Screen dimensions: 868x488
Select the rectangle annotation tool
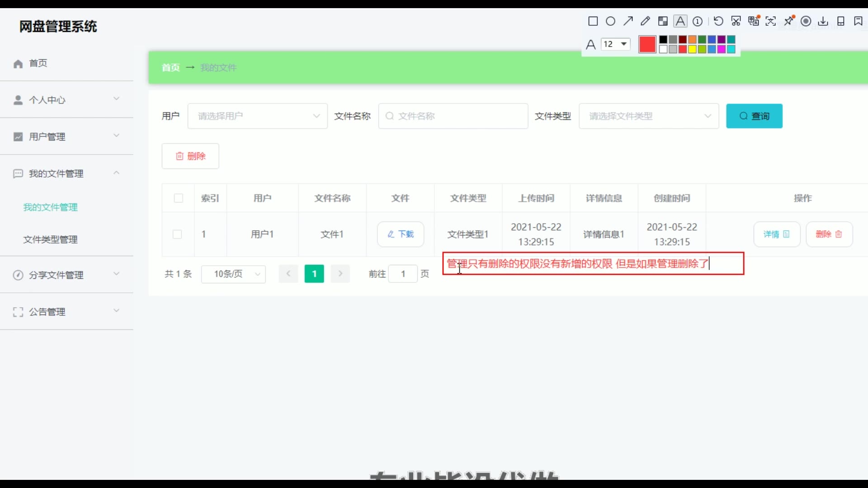[593, 21]
